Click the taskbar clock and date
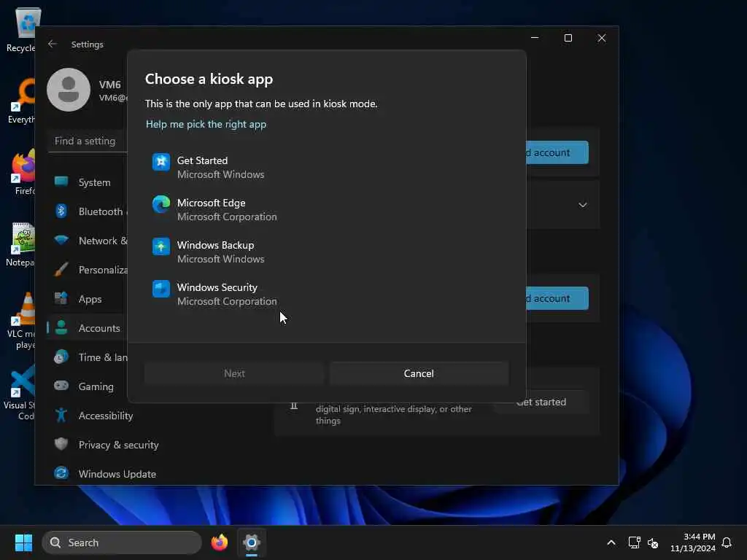747x560 pixels. 693,542
